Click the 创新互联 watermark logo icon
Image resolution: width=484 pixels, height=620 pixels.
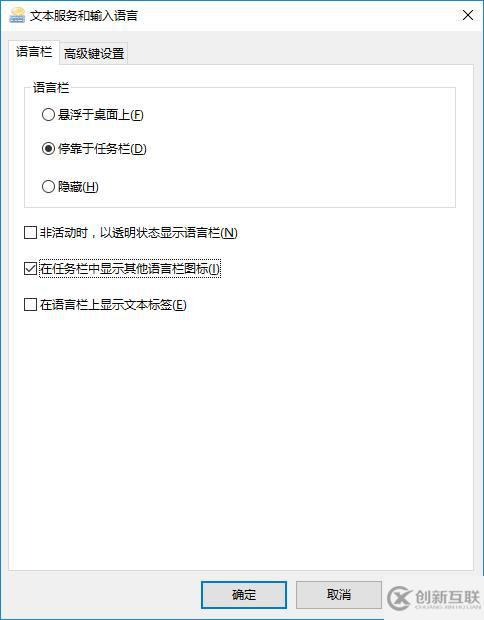click(399, 599)
